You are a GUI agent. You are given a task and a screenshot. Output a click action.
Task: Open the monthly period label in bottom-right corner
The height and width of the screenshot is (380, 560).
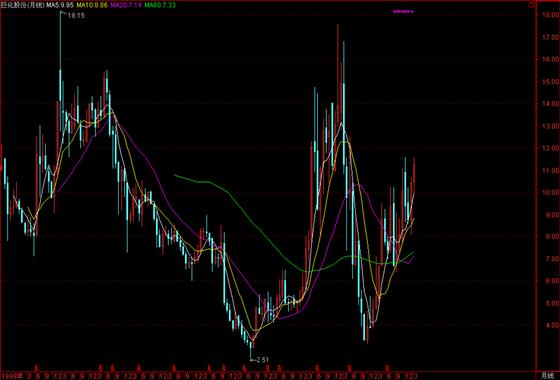tap(546, 375)
